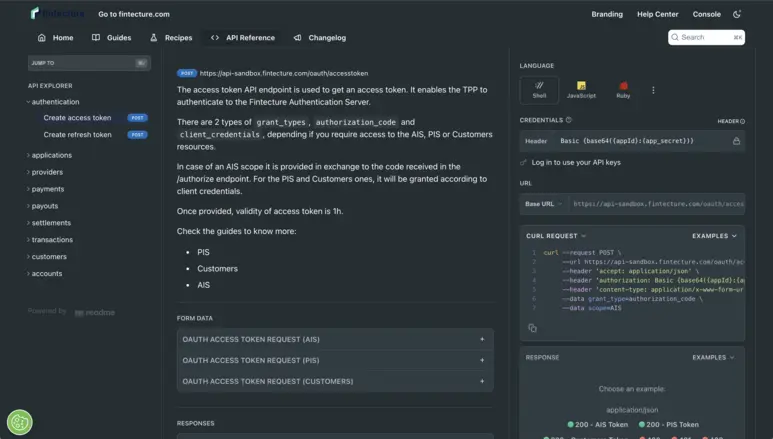The image size is (773, 439).
Task: Choose the 200 - AIS Token example
Action: tap(598, 424)
